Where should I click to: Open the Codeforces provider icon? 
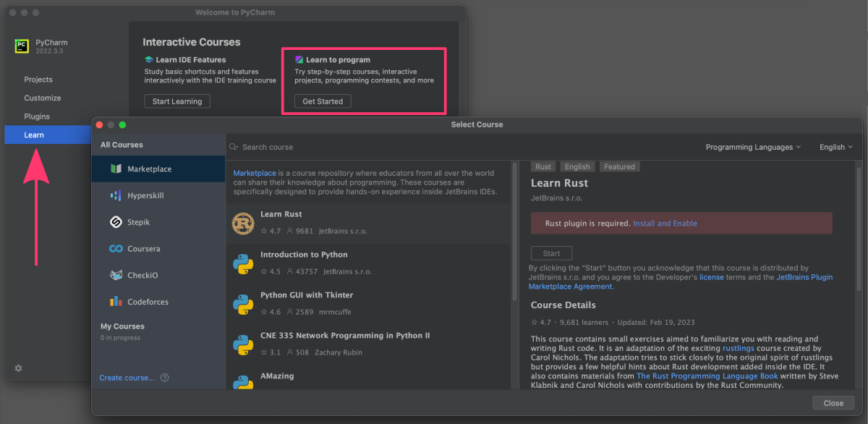[116, 302]
